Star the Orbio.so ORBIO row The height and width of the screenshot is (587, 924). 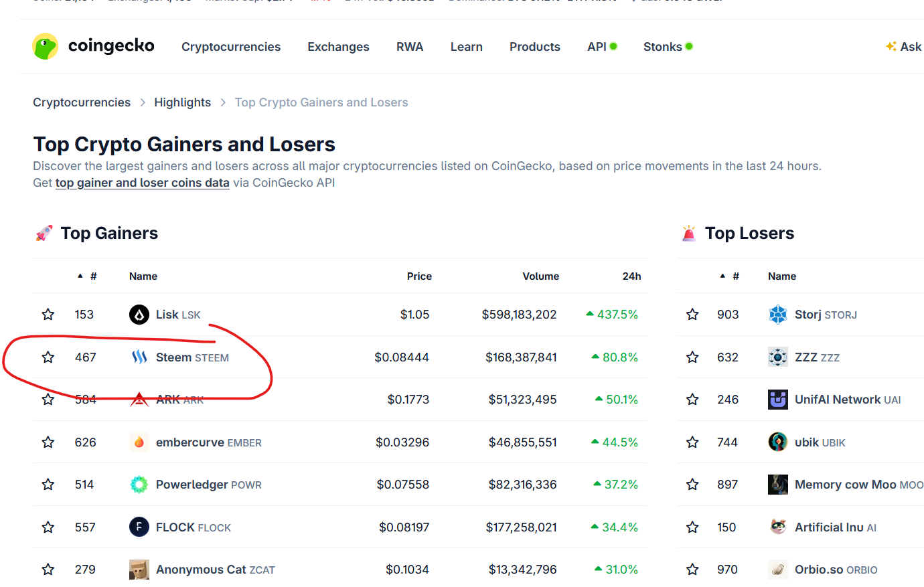coord(692,570)
